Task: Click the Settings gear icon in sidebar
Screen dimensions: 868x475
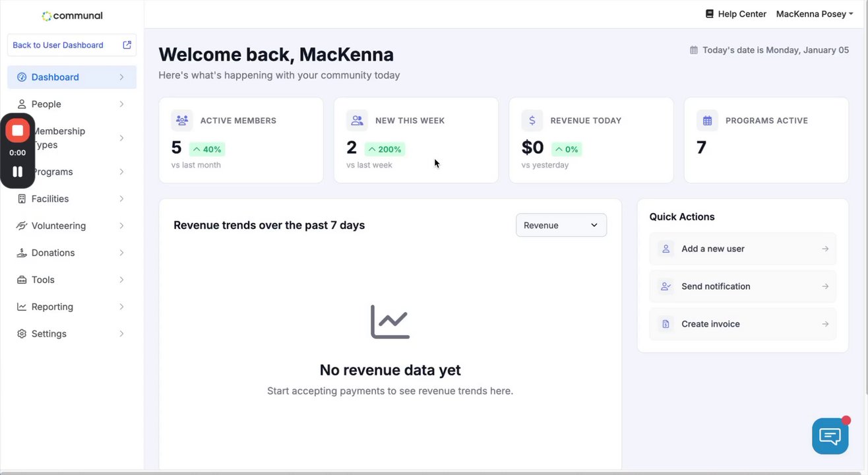Action: pyautogui.click(x=22, y=334)
